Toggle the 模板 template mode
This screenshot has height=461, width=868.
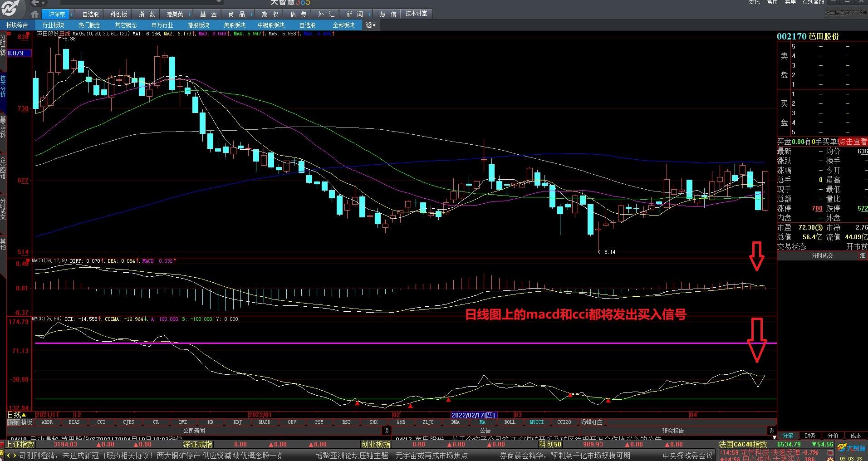tap(26, 422)
